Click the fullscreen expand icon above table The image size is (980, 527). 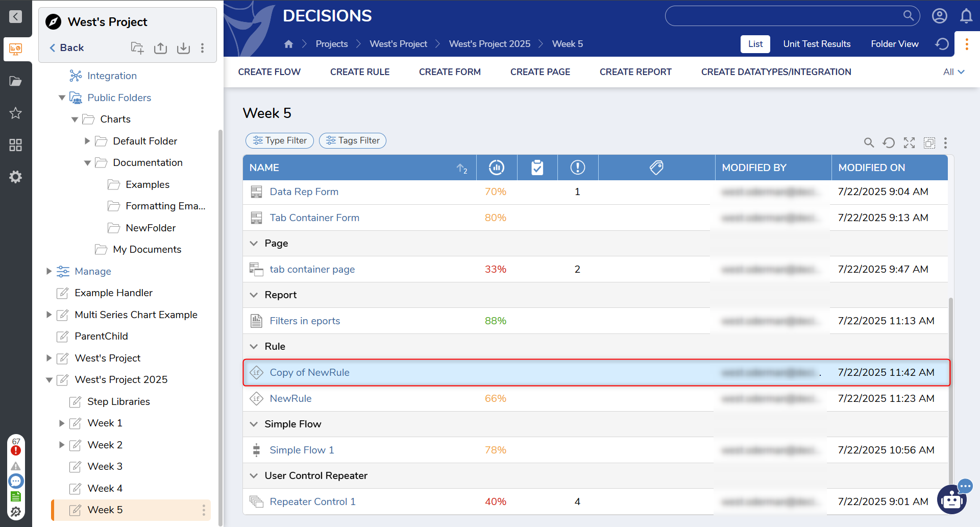(x=909, y=143)
